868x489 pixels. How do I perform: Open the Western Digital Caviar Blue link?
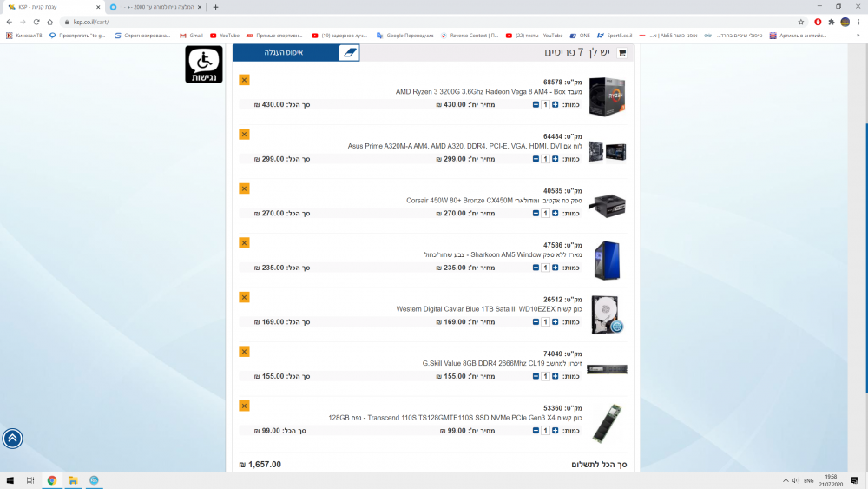[490, 309]
